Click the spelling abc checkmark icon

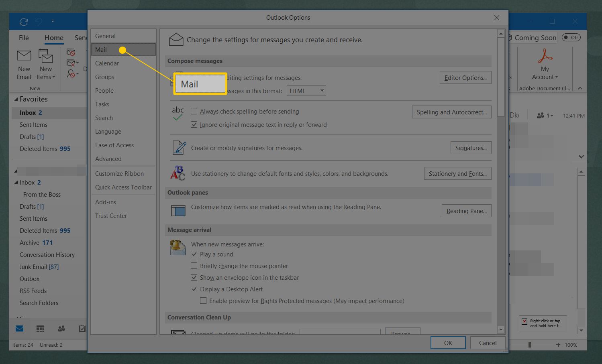coord(178,114)
